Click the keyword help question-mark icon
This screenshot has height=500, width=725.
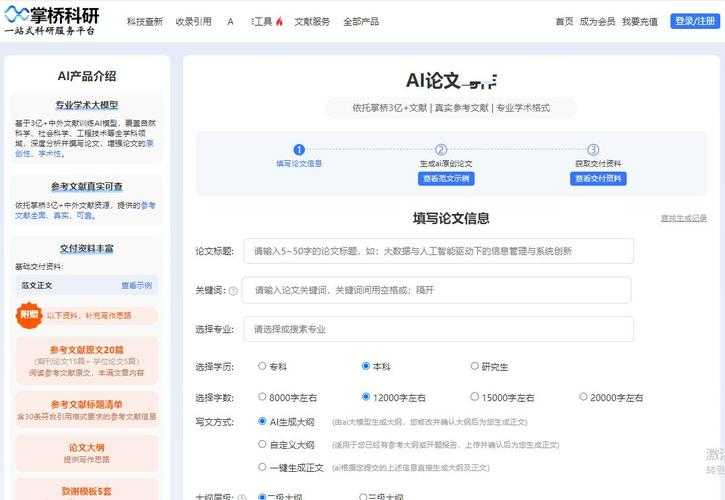(x=233, y=291)
